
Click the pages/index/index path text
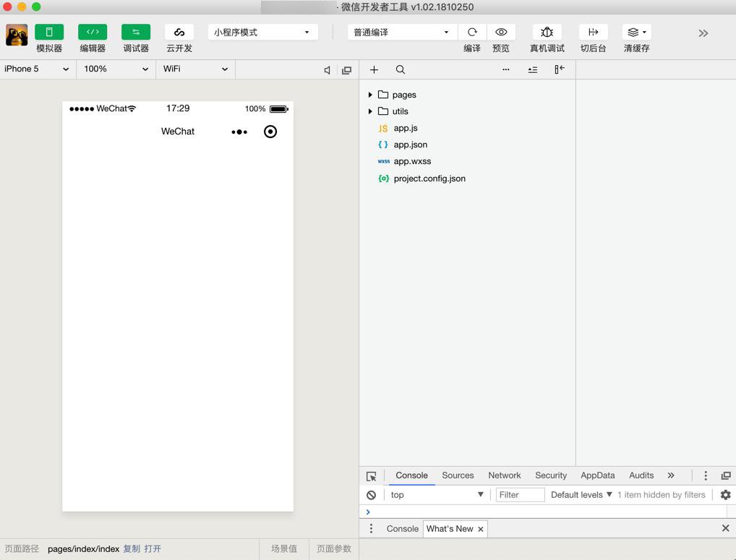click(84, 548)
